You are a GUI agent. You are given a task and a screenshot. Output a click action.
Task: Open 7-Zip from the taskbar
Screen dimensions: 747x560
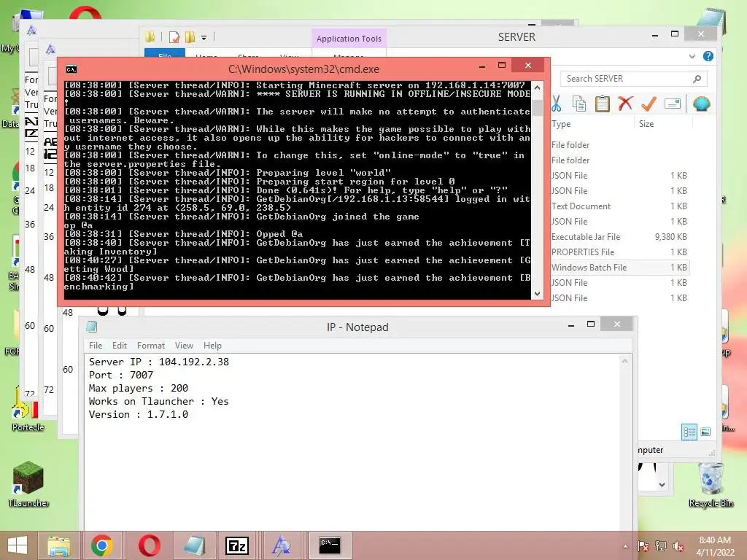(237, 545)
